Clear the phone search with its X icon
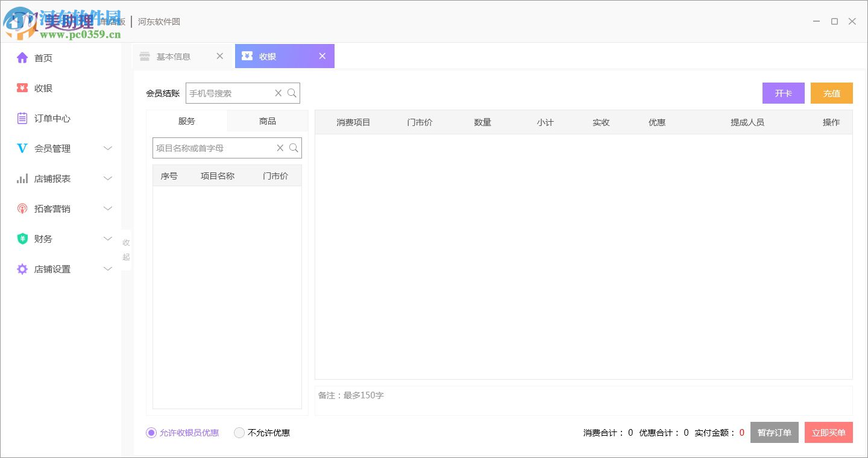This screenshot has height=458, width=868. coord(278,93)
